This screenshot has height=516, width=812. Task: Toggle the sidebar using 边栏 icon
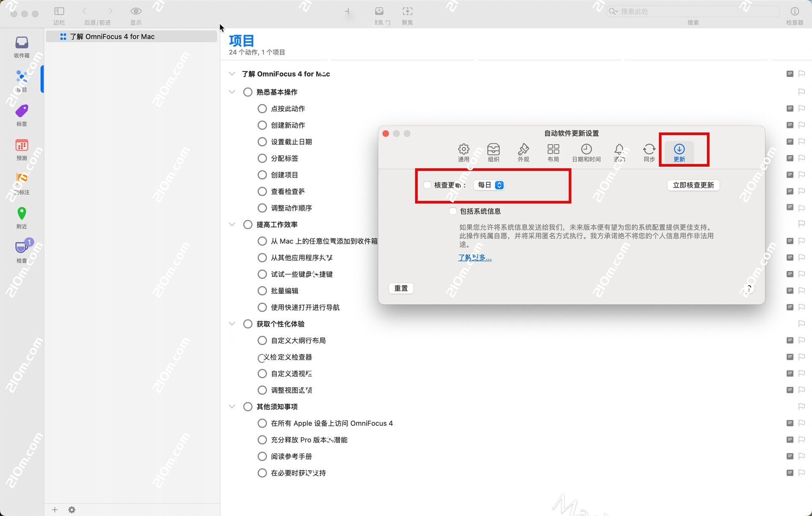[59, 11]
